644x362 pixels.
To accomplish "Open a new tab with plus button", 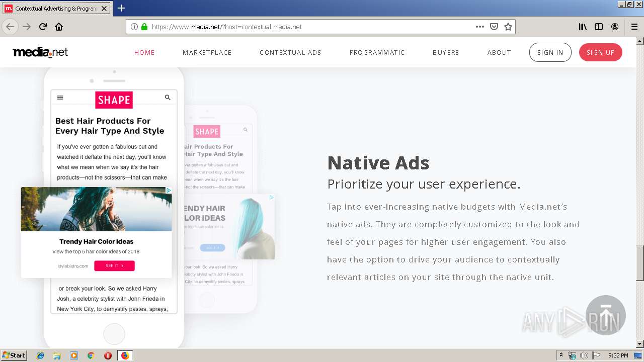I will 121,8.
